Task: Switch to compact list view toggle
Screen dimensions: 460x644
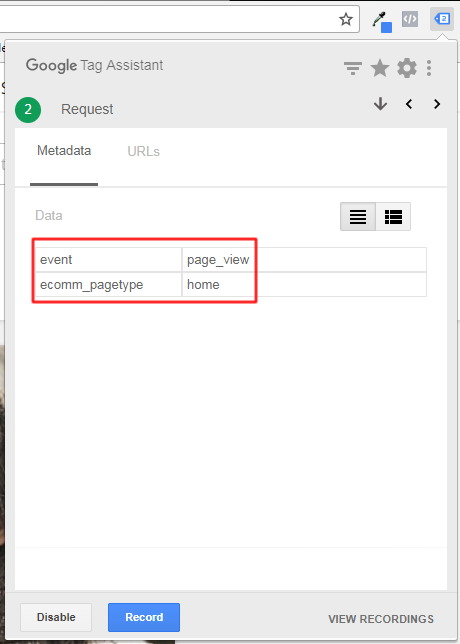Action: coord(358,216)
